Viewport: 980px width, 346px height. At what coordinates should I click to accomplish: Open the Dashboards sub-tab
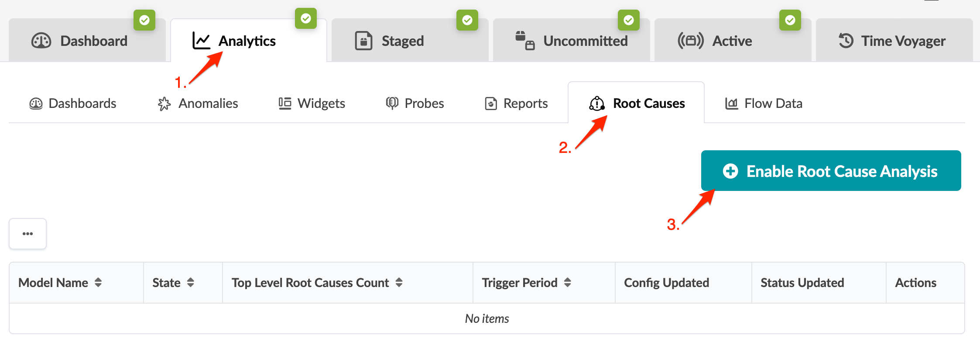coord(73,104)
